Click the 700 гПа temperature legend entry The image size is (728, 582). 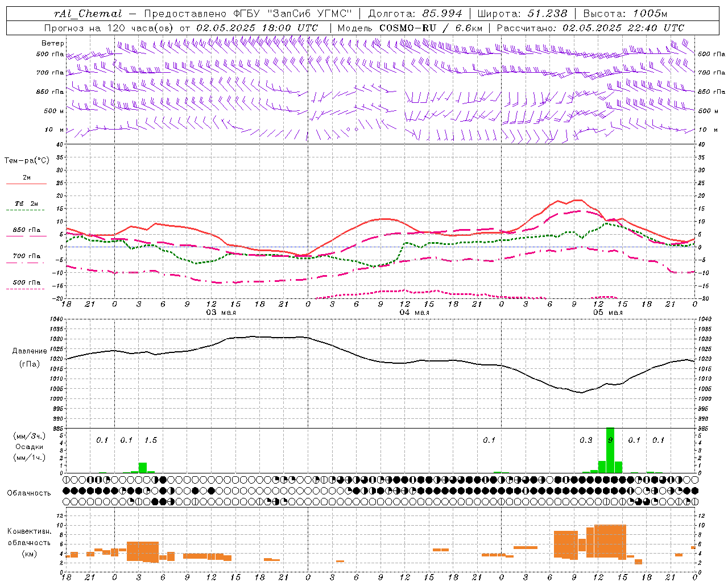(27, 256)
